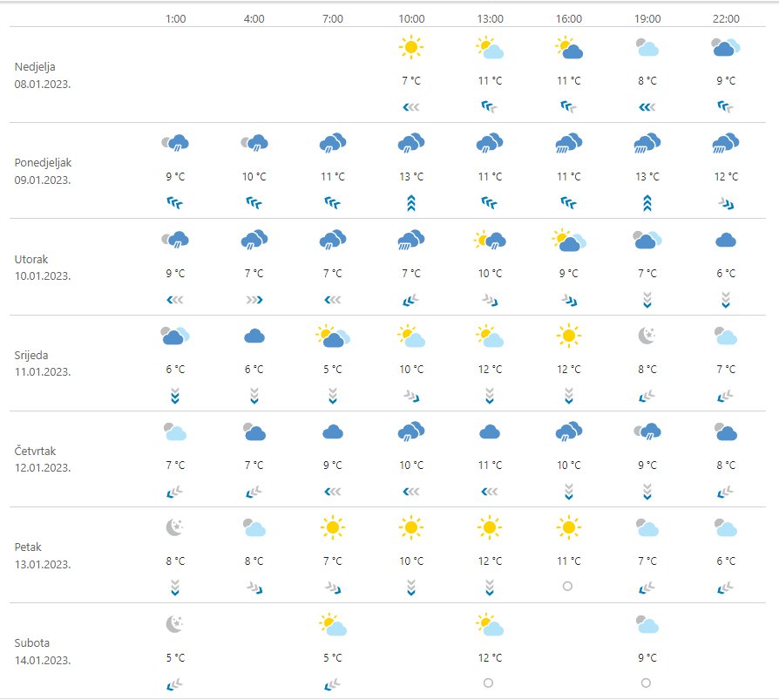Click the moon icon for Srijeda 19:00
This screenshot has width=779, height=700.
coord(647,335)
